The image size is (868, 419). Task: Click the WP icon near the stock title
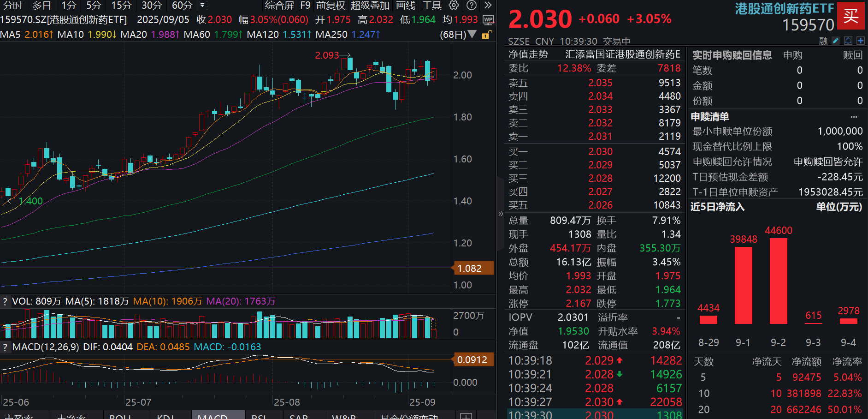(x=488, y=20)
